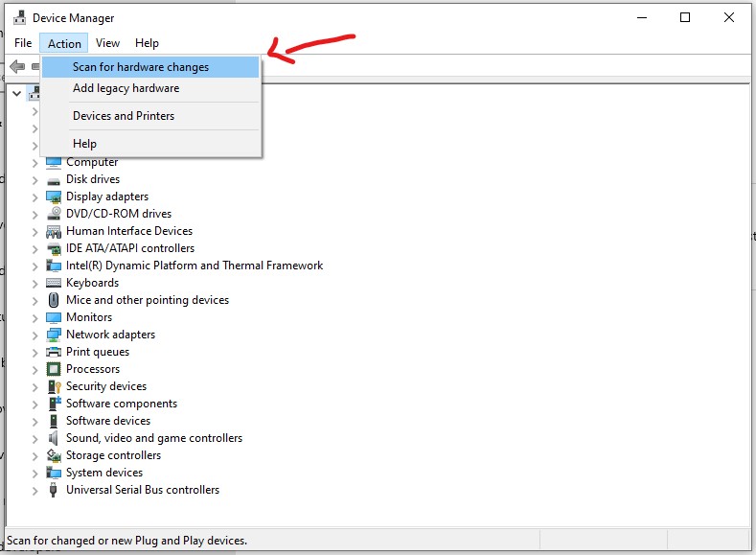Click the Monitors icon
This screenshot has width=756, height=555.
[x=54, y=318]
